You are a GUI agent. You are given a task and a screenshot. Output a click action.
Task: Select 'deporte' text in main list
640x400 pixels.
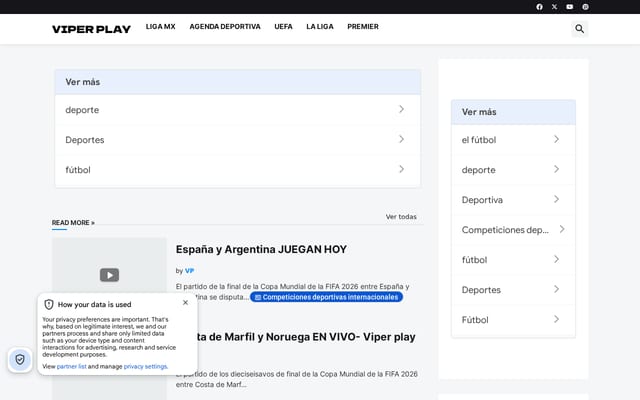click(82, 110)
